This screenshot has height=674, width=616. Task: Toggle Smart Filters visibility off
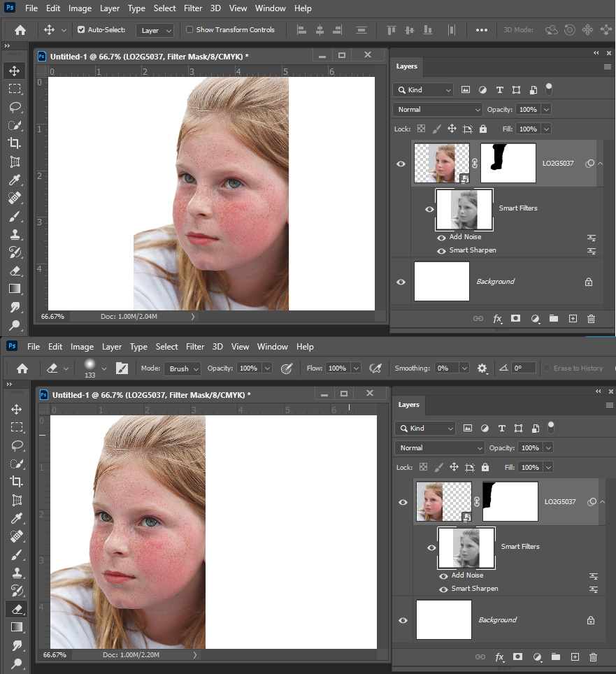(x=429, y=208)
